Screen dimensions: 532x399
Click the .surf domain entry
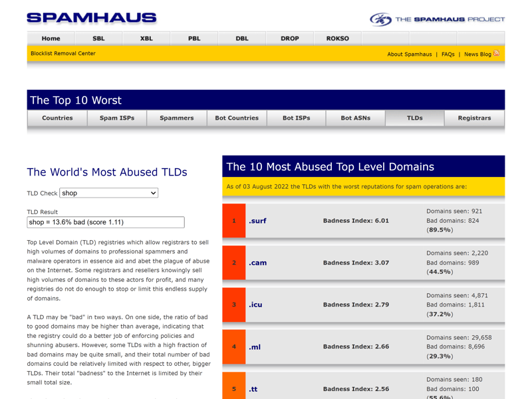coord(257,221)
